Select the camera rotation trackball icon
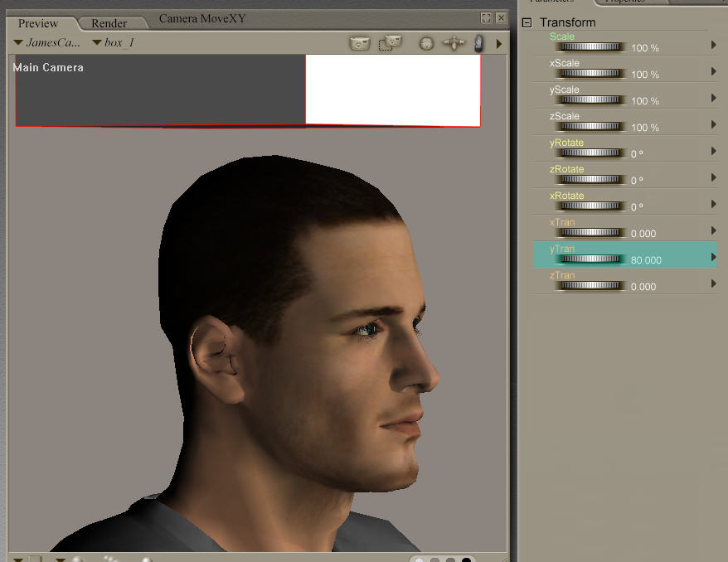728x562 pixels. pos(426,44)
